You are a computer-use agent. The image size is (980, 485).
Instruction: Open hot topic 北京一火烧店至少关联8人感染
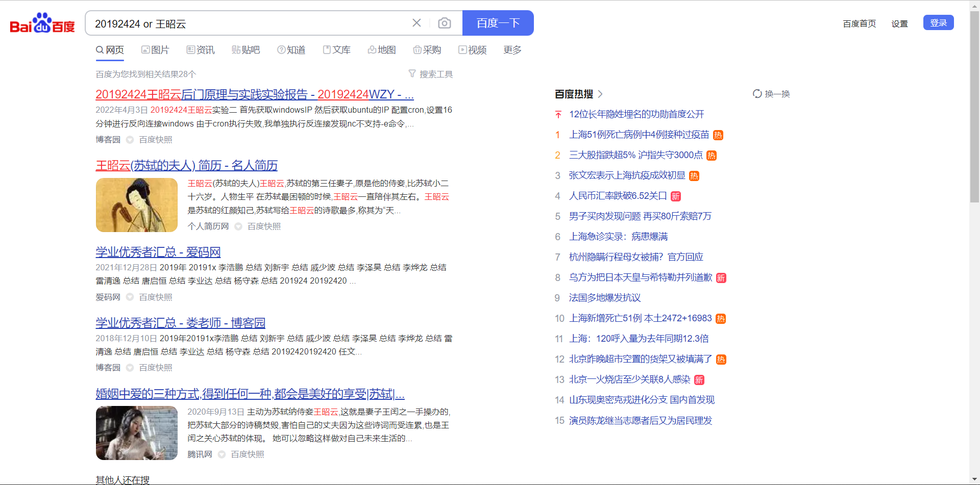point(630,379)
